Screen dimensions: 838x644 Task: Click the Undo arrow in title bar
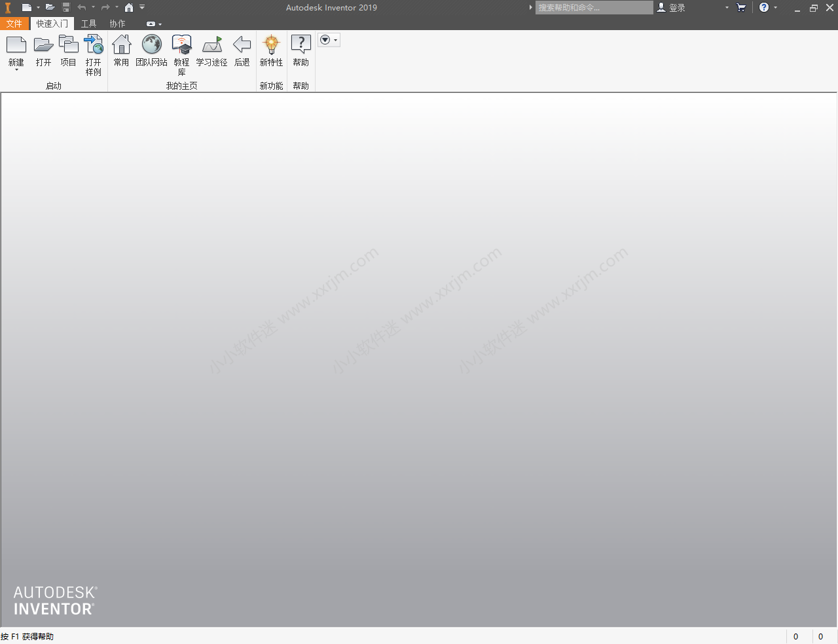pyautogui.click(x=82, y=8)
